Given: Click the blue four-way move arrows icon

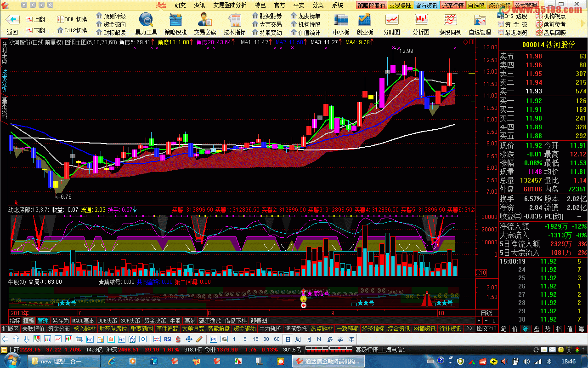Looking at the screenshot, I should click(189, 339).
